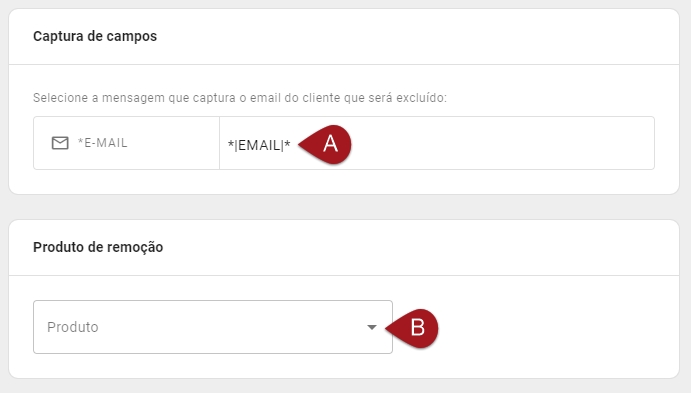This screenshot has height=393, width=691.
Task: Open the Produto combo box
Action: tap(213, 327)
